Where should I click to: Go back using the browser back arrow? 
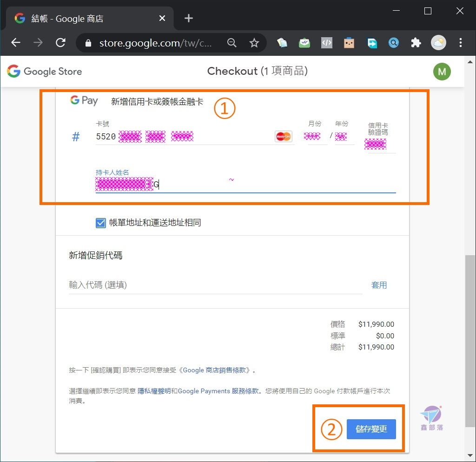tap(16, 42)
